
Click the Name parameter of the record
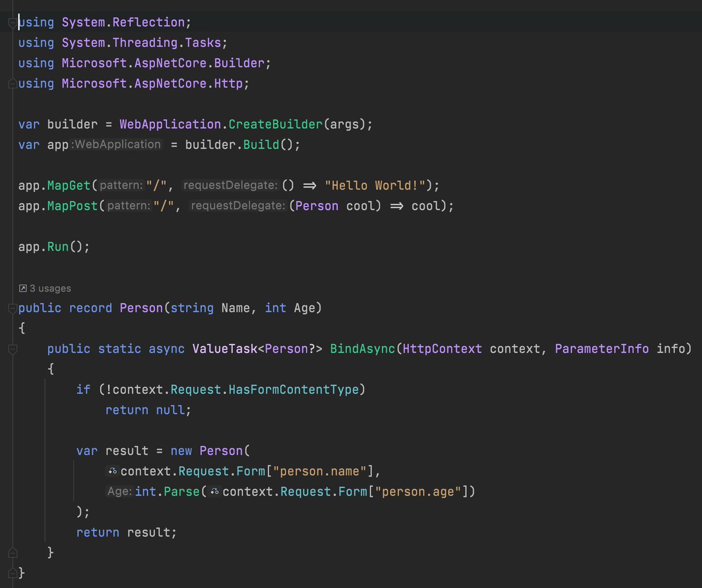click(236, 308)
